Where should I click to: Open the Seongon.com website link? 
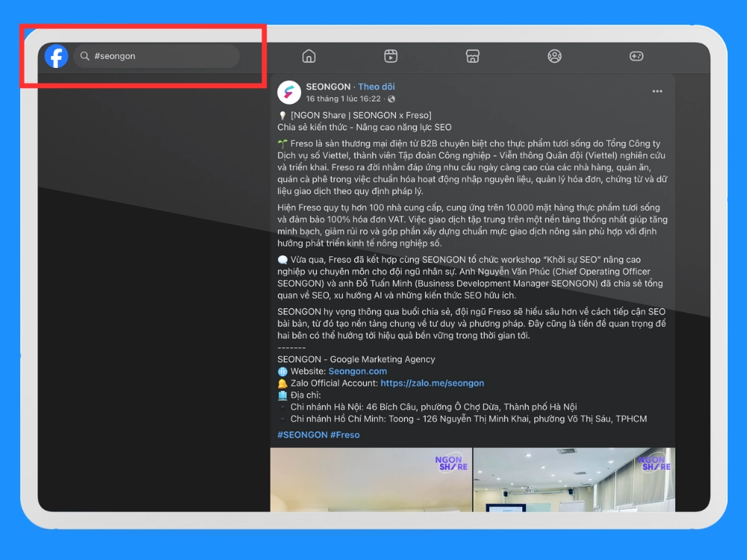click(x=357, y=371)
